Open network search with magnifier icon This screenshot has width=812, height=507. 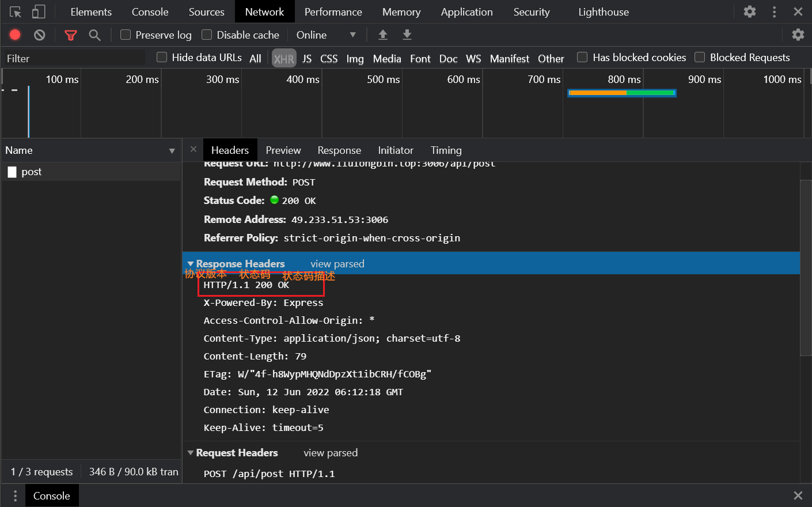(94, 35)
